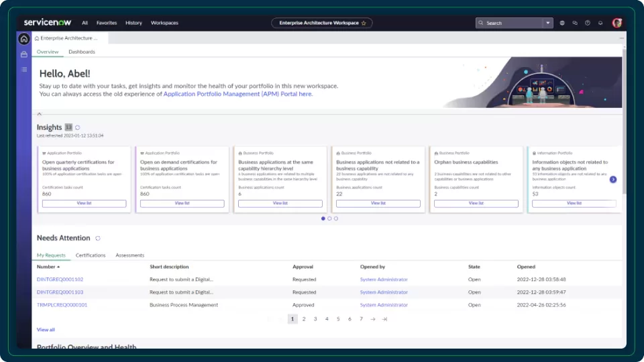Favorite the workspace with the star icon
Viewport: 644px width, 362px height.
pos(364,23)
